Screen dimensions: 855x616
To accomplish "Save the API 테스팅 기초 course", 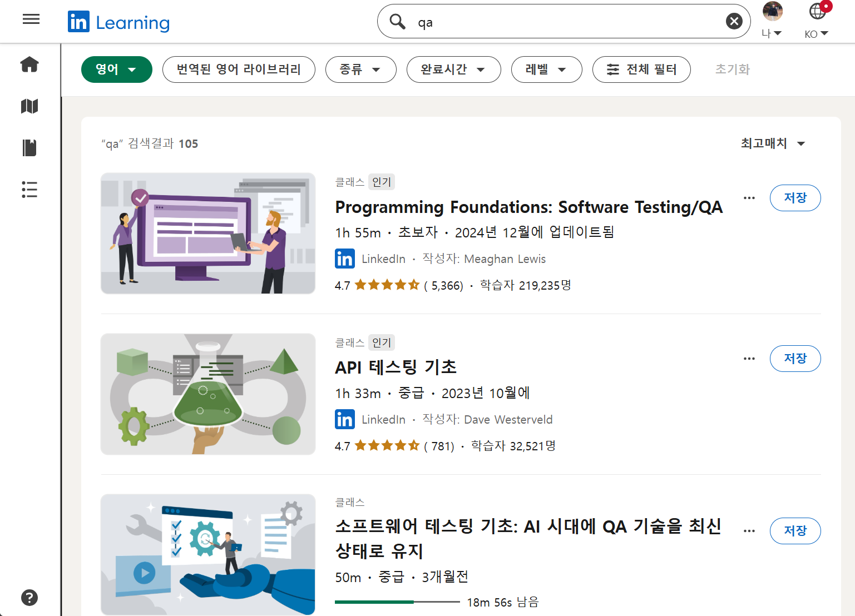I will tap(795, 359).
